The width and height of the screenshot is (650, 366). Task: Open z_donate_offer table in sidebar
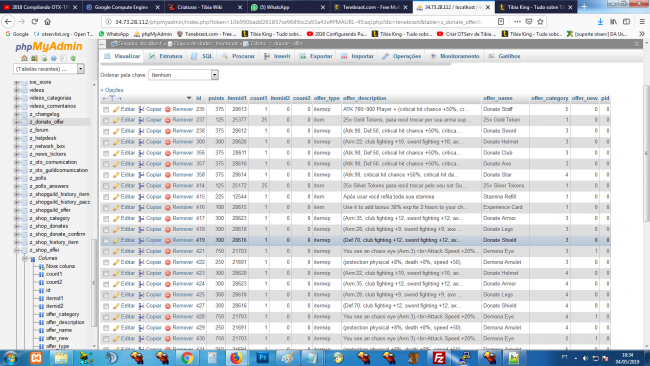click(x=46, y=122)
